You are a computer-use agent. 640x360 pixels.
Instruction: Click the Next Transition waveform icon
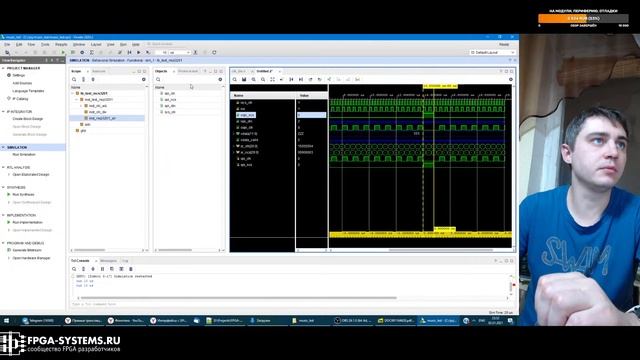point(320,79)
